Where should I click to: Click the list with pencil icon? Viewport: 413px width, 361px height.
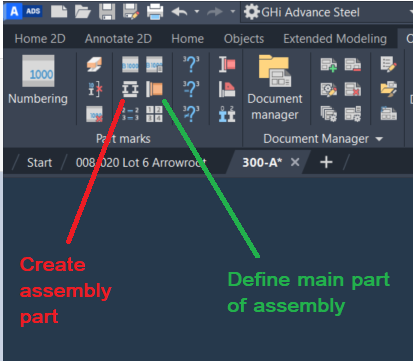pos(389,64)
